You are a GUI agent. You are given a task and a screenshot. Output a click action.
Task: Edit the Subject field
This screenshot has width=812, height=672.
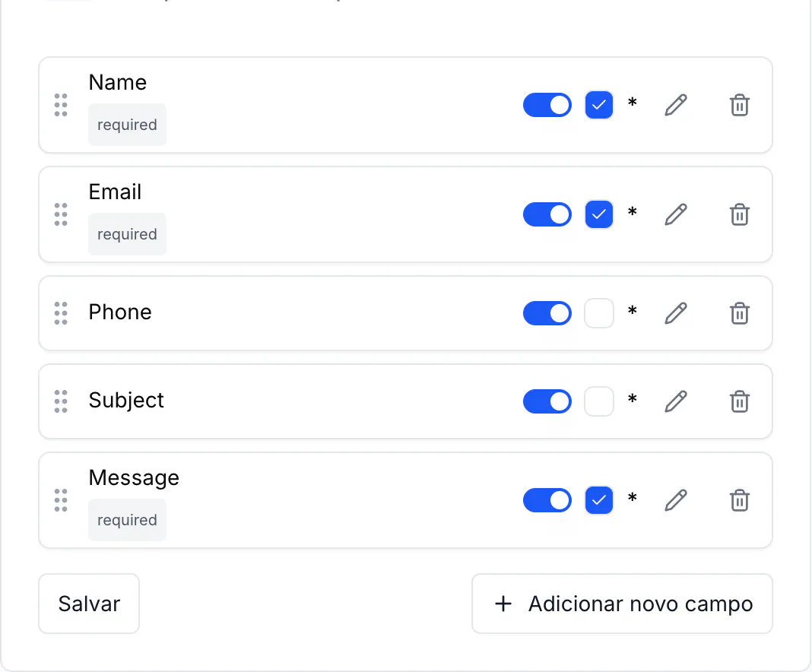[676, 401]
